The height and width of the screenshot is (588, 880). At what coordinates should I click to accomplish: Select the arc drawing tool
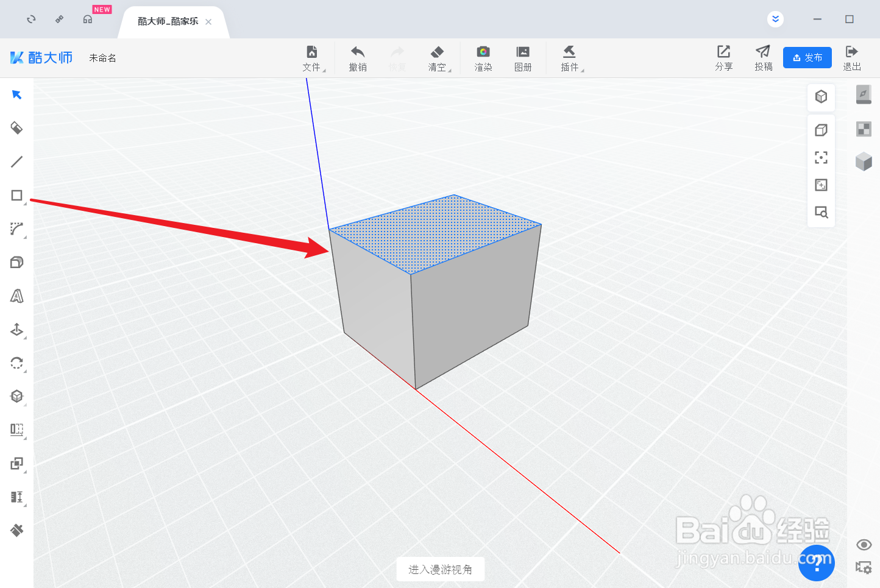(x=16, y=229)
